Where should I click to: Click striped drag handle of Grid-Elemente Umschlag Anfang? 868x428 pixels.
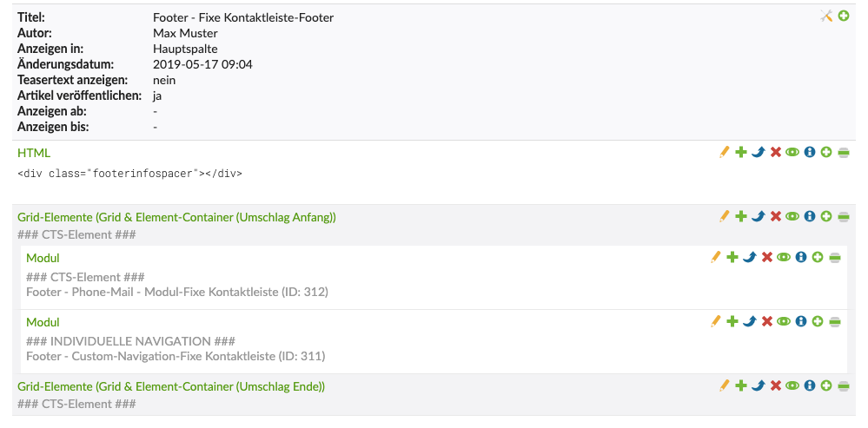843,216
